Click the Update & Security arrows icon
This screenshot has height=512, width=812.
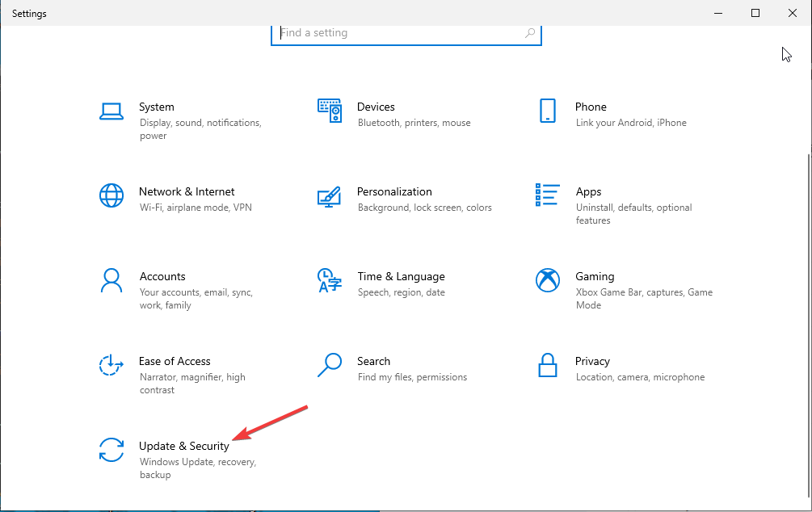[x=111, y=450]
